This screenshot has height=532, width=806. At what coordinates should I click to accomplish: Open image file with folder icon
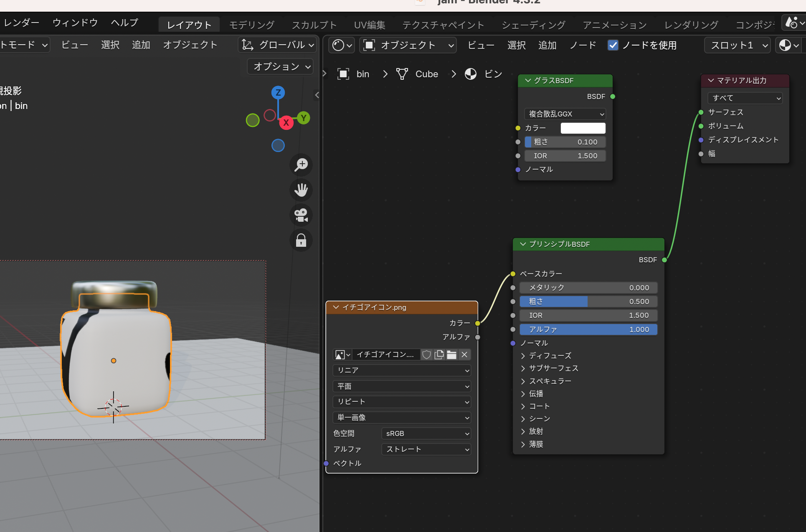[x=451, y=355]
